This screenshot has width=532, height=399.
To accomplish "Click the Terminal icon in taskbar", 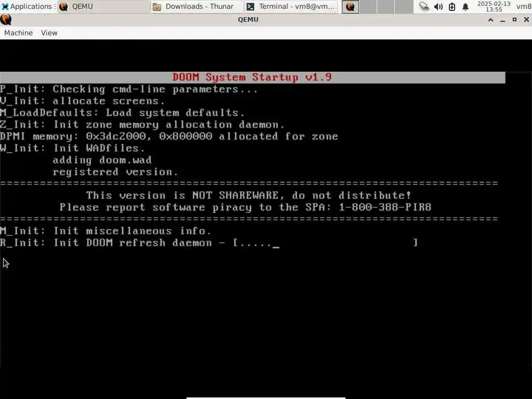I will (250, 6).
